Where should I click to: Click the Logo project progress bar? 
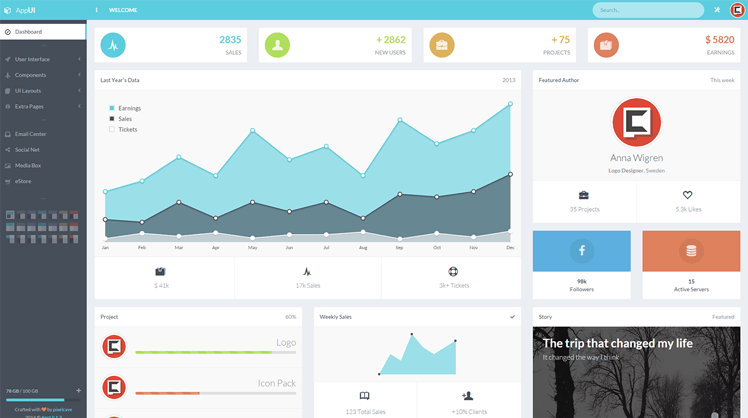(x=215, y=352)
